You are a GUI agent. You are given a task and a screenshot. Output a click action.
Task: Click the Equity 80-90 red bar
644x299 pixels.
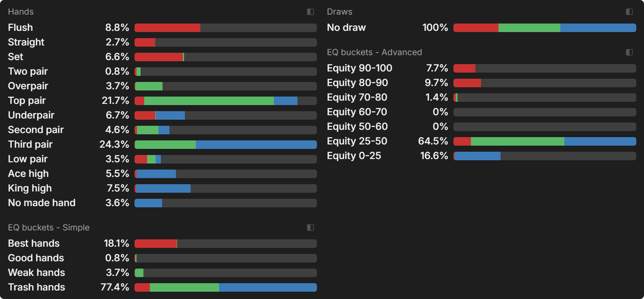467,83
